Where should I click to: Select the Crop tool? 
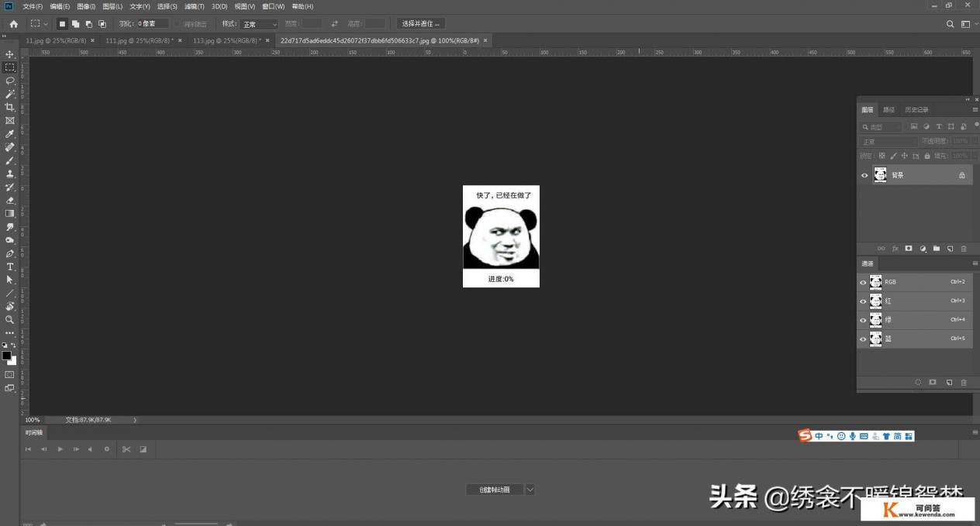point(9,107)
